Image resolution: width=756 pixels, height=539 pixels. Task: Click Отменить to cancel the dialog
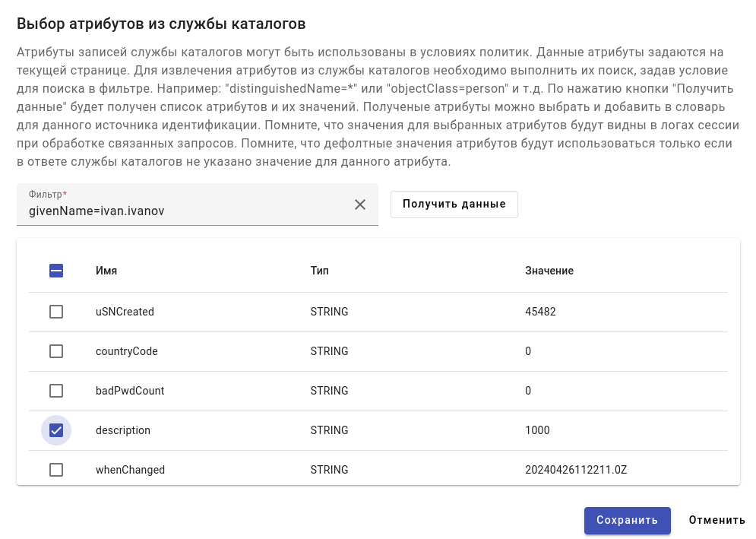point(716,521)
